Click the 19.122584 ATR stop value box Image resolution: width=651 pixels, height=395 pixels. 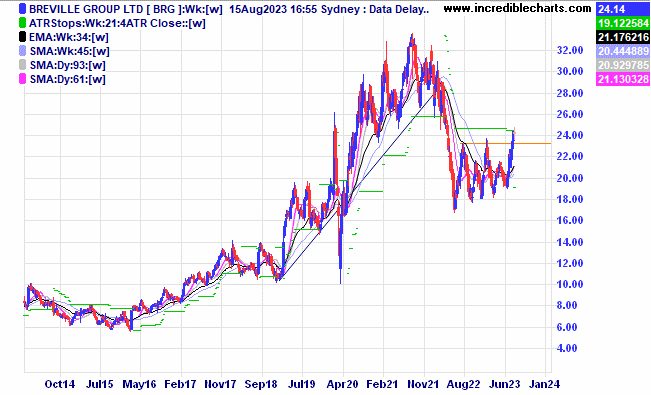(623, 23)
